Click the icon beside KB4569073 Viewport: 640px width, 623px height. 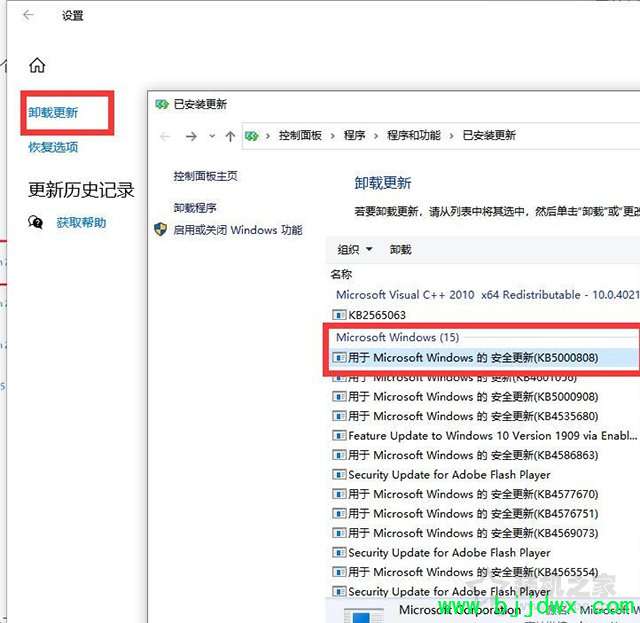(339, 533)
